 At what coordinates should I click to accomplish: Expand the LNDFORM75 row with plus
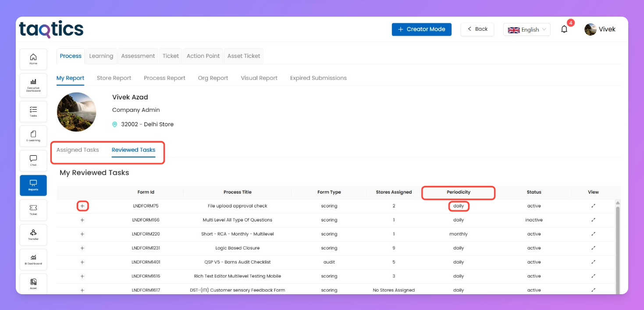pos(82,206)
